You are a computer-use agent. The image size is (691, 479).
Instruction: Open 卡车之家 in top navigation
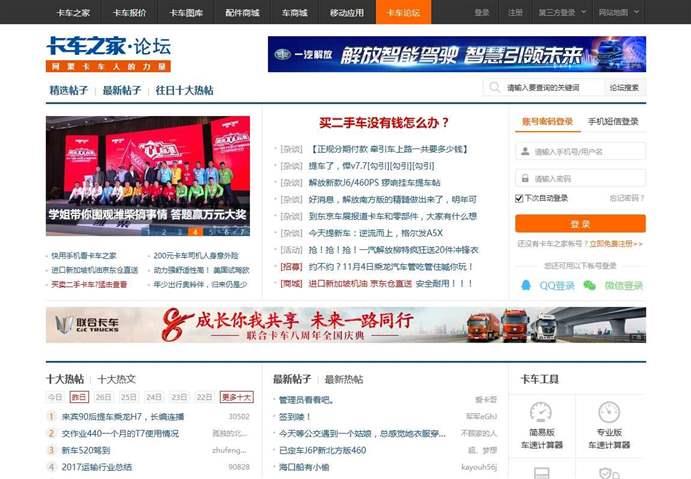tap(73, 13)
